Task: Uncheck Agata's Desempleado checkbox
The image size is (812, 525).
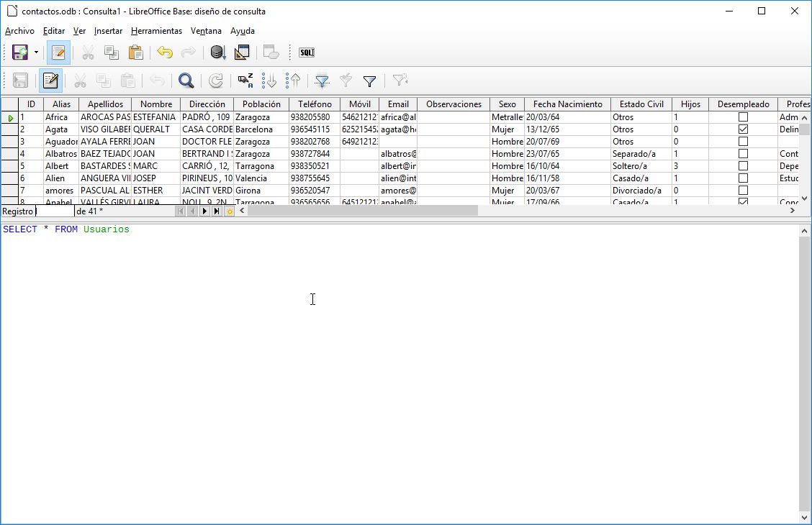Action: click(x=742, y=129)
